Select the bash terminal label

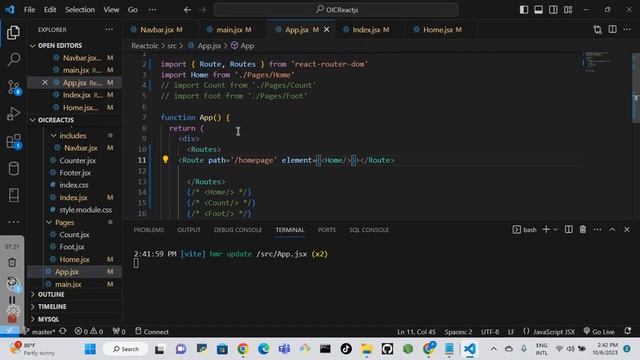pyautogui.click(x=524, y=229)
